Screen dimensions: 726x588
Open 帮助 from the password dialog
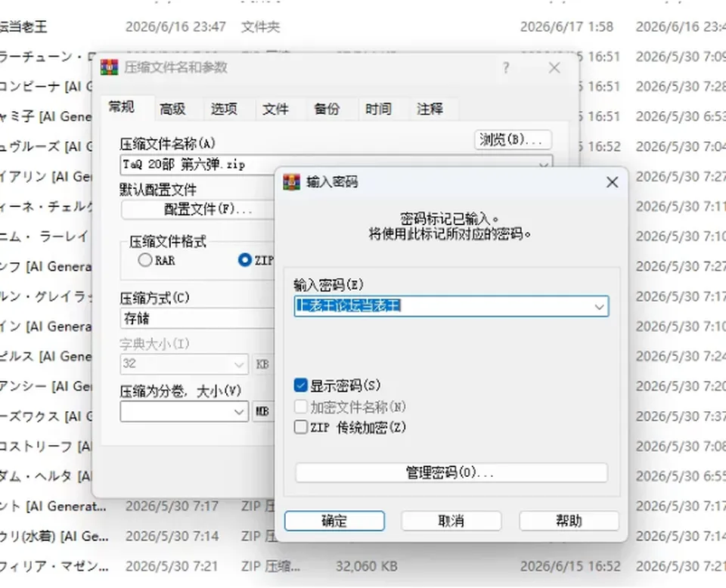point(569,521)
